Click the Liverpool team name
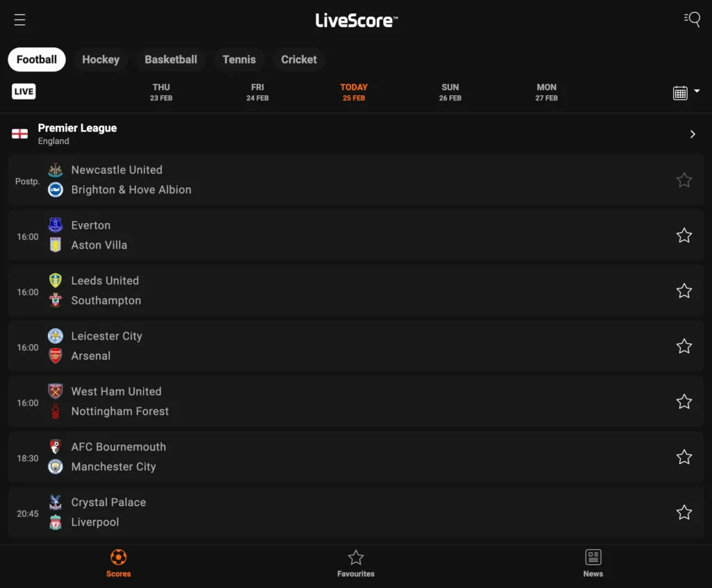712x588 pixels. (x=95, y=522)
